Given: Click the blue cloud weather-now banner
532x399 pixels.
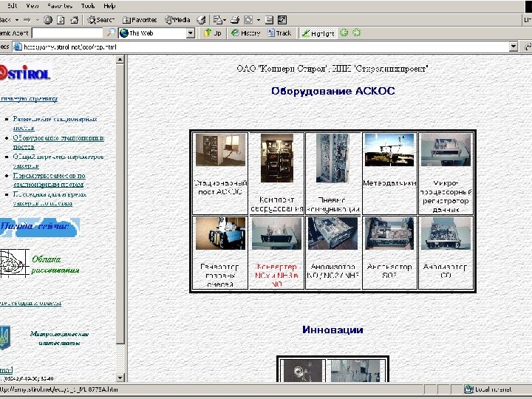Looking at the screenshot, I should [x=40, y=227].
